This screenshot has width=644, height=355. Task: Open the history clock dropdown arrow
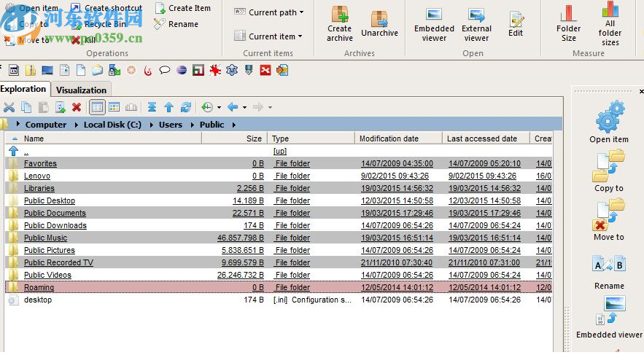point(219,108)
